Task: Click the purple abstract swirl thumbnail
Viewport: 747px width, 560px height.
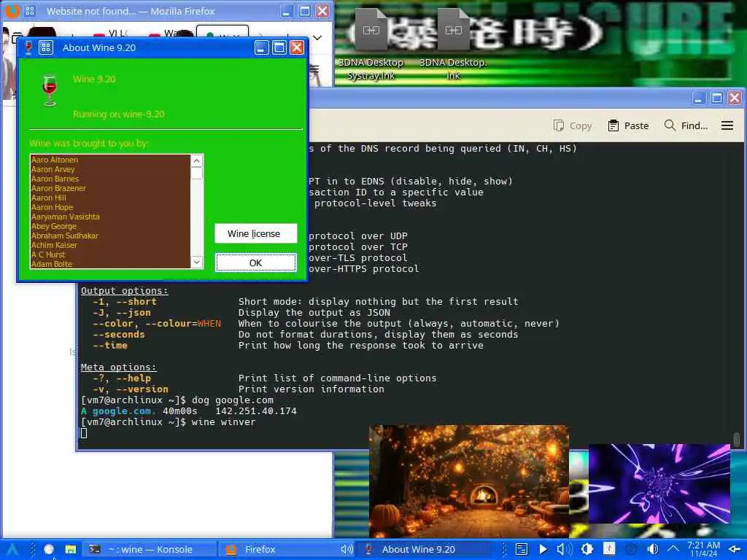Action: click(659, 484)
